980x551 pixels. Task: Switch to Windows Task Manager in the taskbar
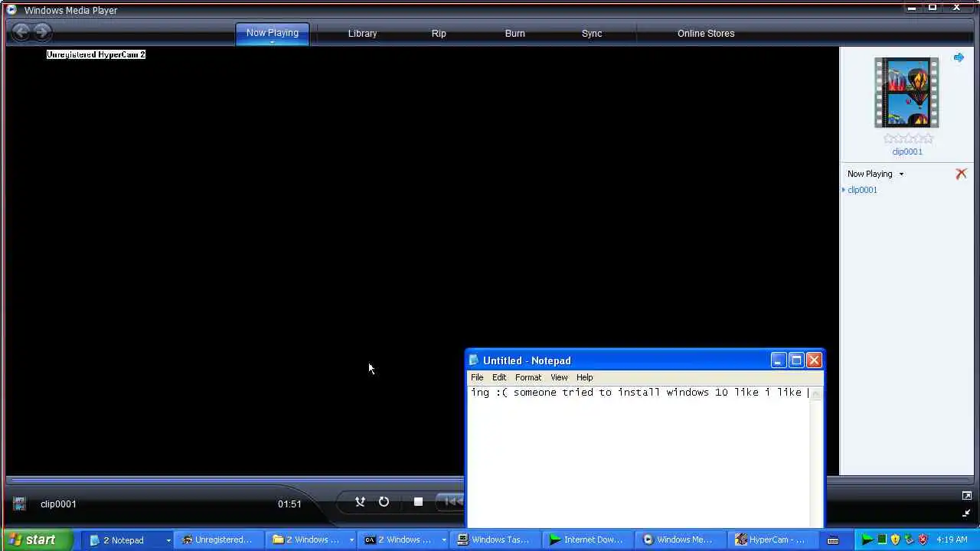click(494, 540)
